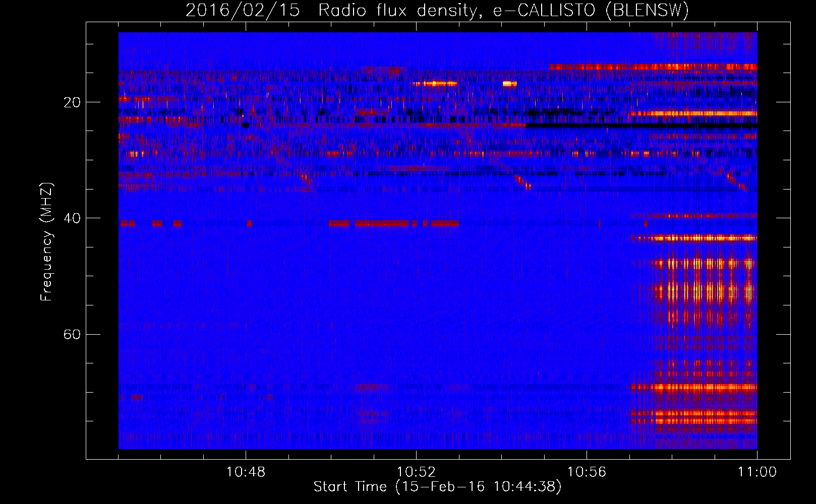The image size is (816, 504).
Task: Click the "Start Time (15-Feb-16 10:44:38)" label
Action: click(x=437, y=487)
